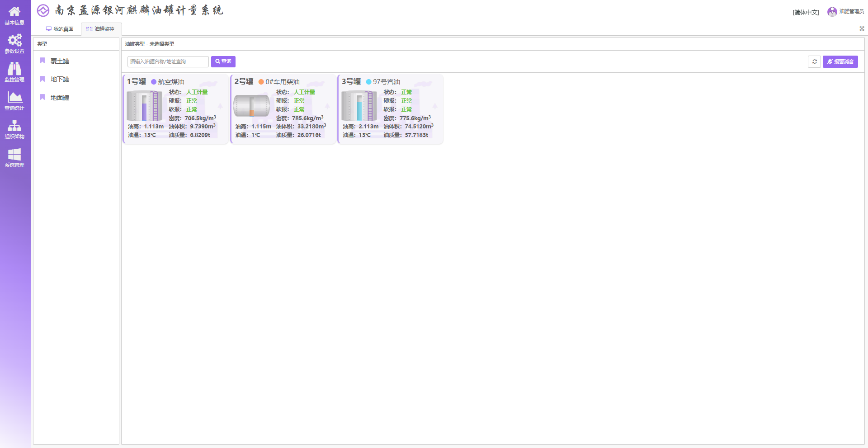Click 人工计量 status on 1号罐
The height and width of the screenshot is (448, 868).
(197, 92)
